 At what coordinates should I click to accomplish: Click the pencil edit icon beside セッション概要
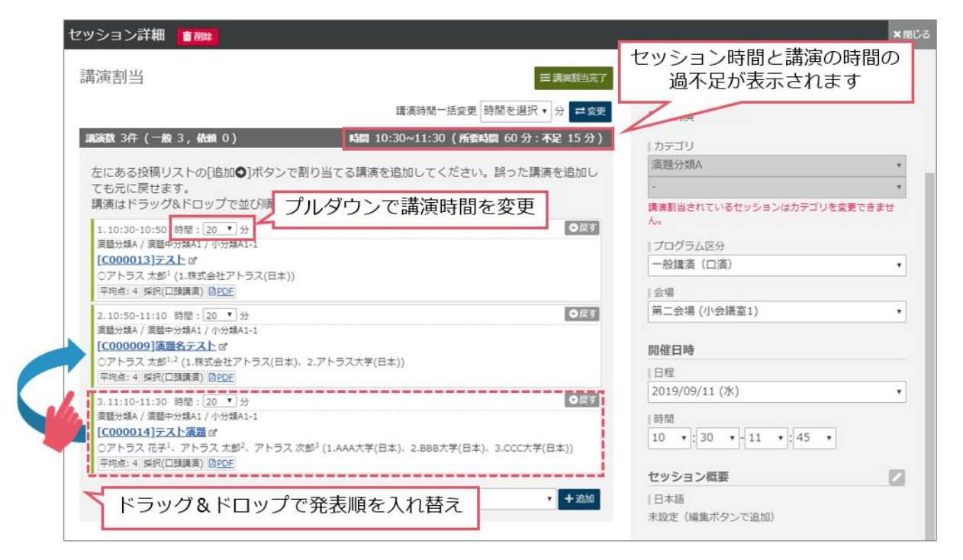[x=897, y=477]
